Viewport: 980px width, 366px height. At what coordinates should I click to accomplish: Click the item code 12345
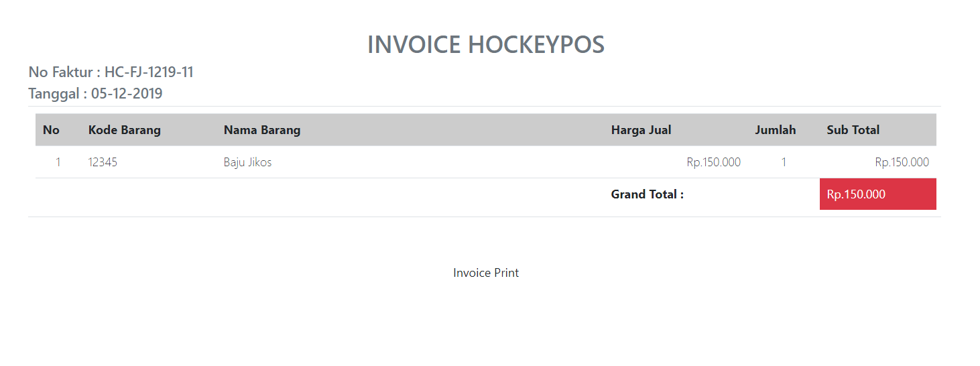tap(103, 162)
